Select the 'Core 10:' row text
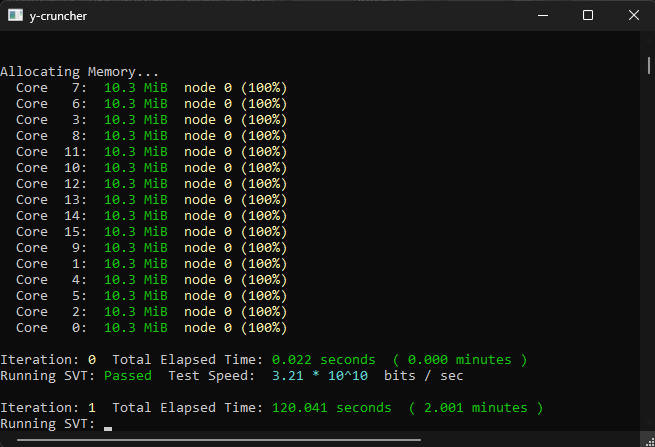Image resolution: width=655 pixels, height=447 pixels. 152,168
